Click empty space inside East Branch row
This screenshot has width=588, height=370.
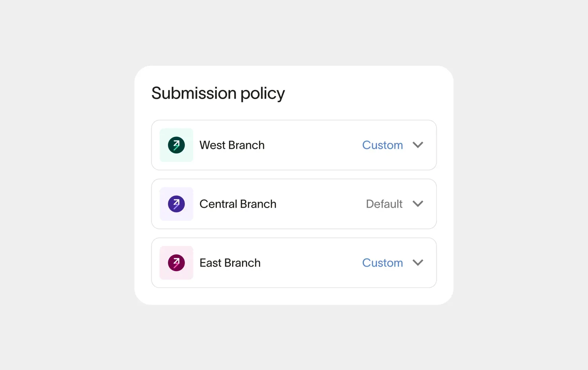pyautogui.click(x=312, y=263)
